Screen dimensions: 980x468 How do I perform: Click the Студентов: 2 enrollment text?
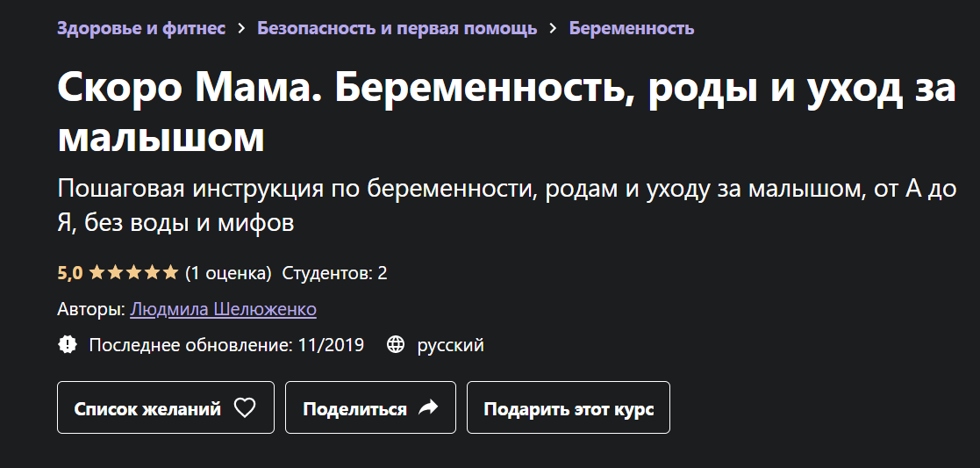[x=334, y=273]
